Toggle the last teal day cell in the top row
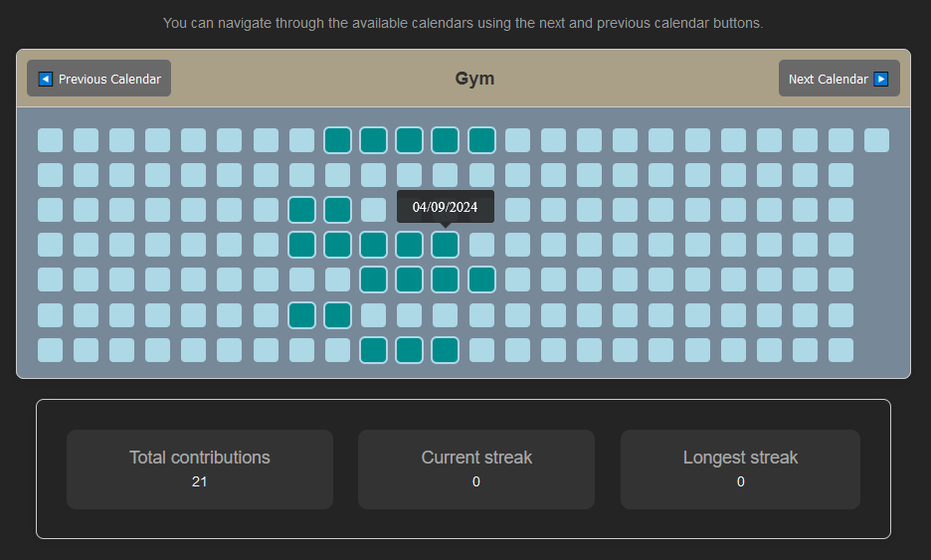 tap(481, 140)
